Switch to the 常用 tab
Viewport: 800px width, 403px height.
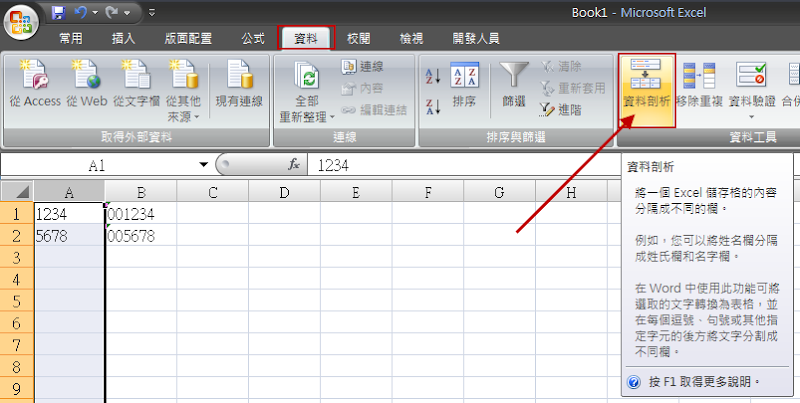70,38
